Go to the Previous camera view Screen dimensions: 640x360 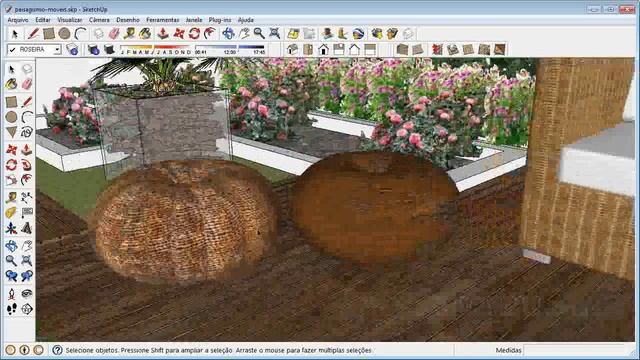point(11,276)
